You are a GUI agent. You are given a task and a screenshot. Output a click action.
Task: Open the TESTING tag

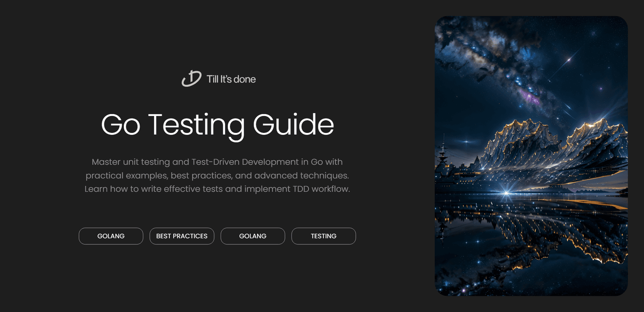click(323, 236)
